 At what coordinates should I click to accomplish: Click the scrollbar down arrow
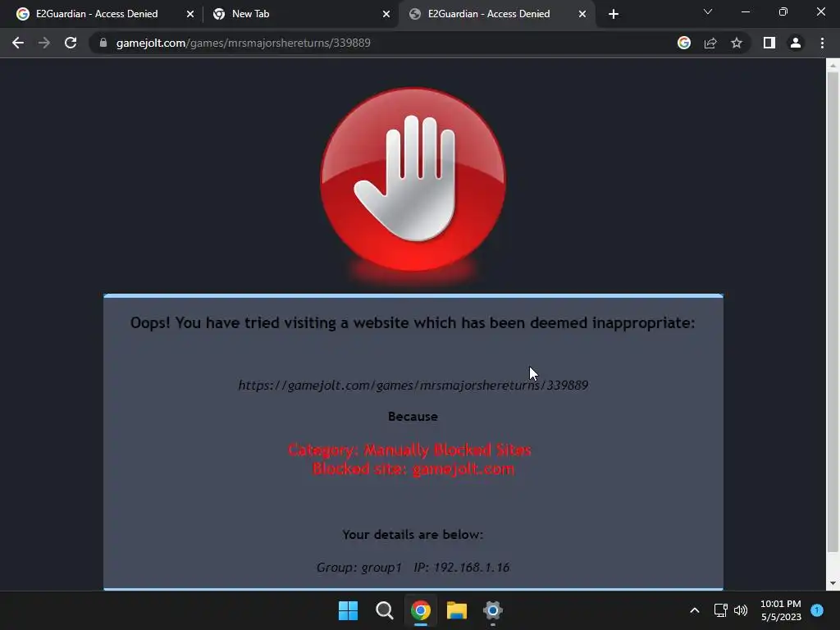click(x=833, y=583)
